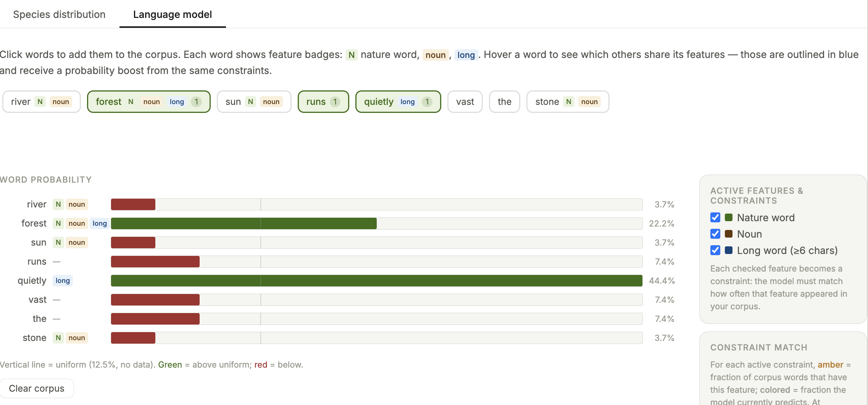Screen dimensions: 868x405
Task: Add the word 'river' to corpus
Action: 41,102
